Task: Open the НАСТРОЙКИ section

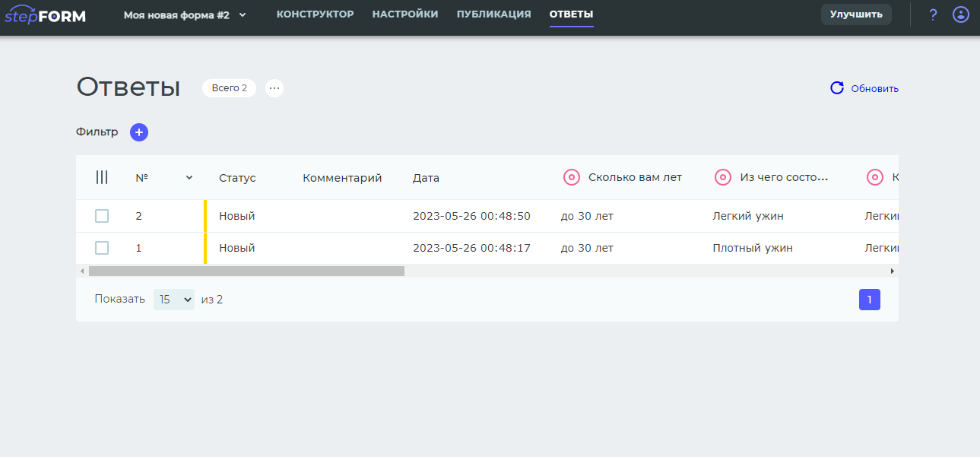Action: pyautogui.click(x=405, y=14)
